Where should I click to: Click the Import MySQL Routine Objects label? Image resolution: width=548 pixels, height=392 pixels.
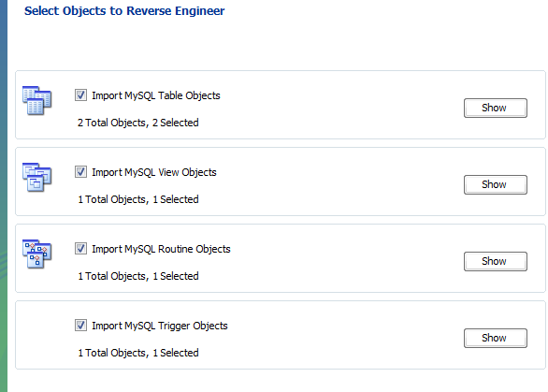tap(161, 249)
